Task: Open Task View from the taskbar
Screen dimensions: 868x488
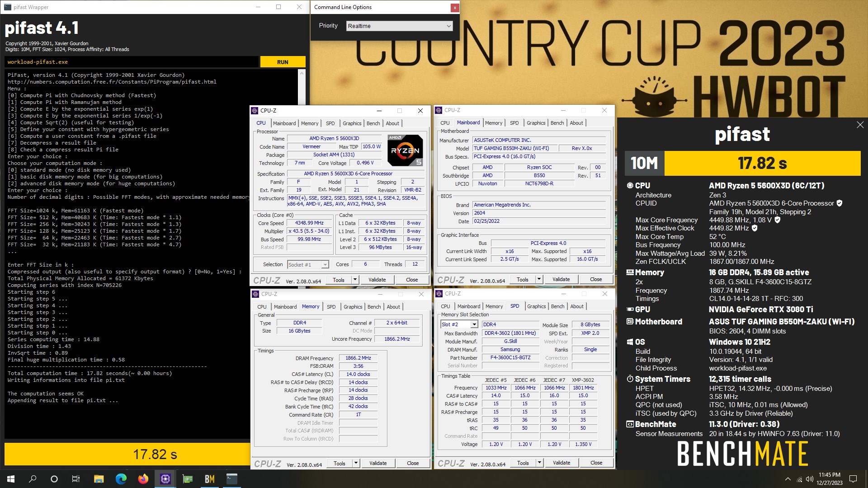Action: point(76,479)
